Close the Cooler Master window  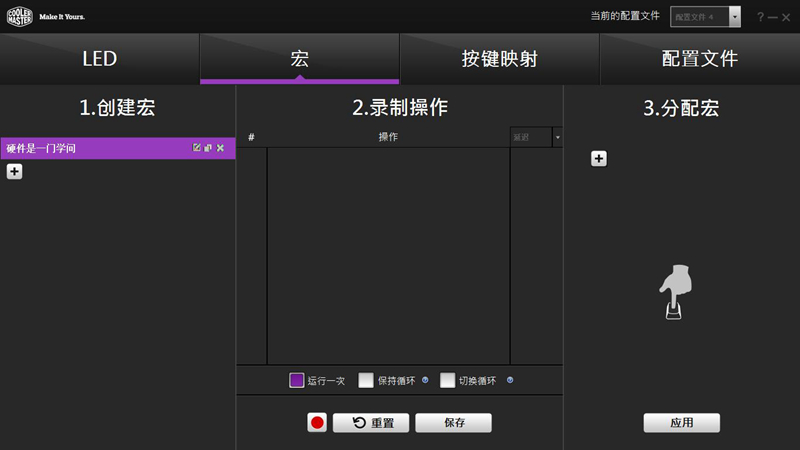[786, 17]
